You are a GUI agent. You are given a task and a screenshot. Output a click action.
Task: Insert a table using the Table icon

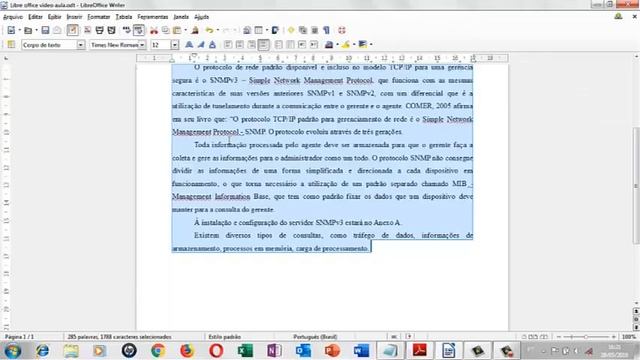259,30
